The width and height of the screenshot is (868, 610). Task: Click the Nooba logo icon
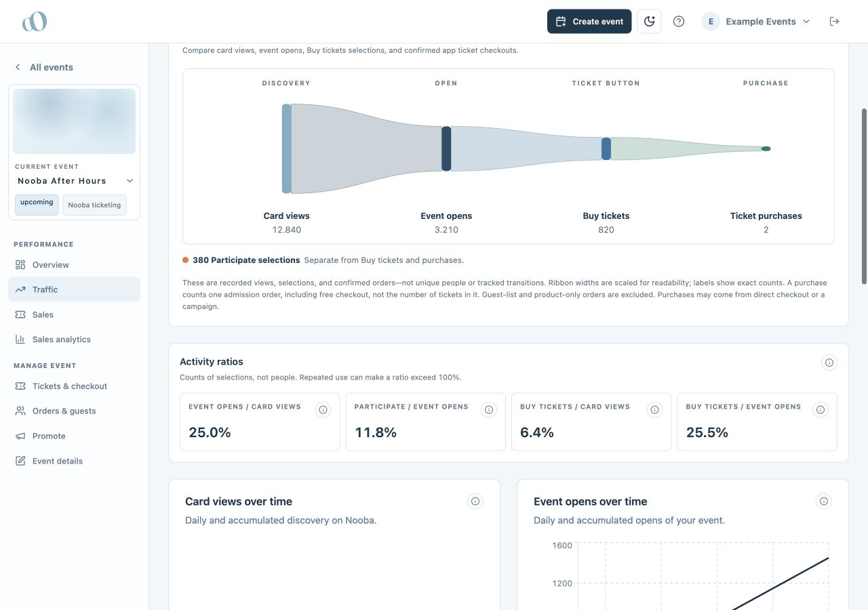tap(34, 22)
